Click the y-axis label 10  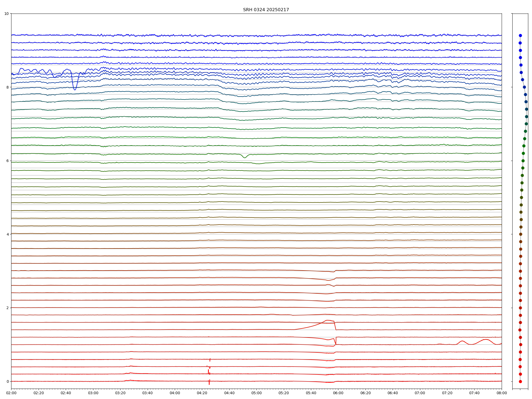[6, 14]
